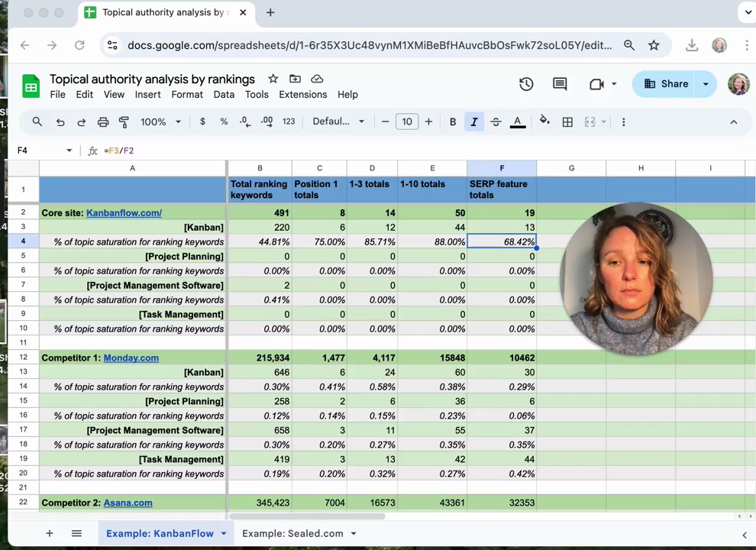The image size is (756, 550).
Task: Bookmark page with the address bar star
Action: [654, 45]
